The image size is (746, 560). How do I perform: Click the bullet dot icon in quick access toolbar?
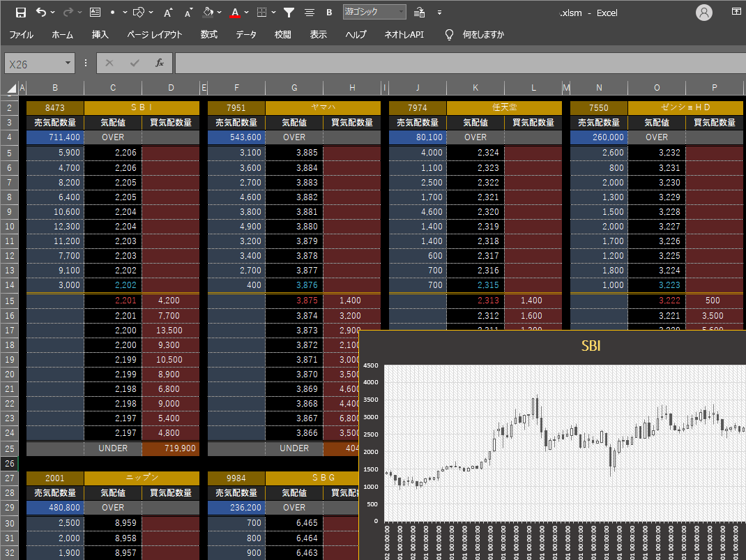tap(112, 13)
